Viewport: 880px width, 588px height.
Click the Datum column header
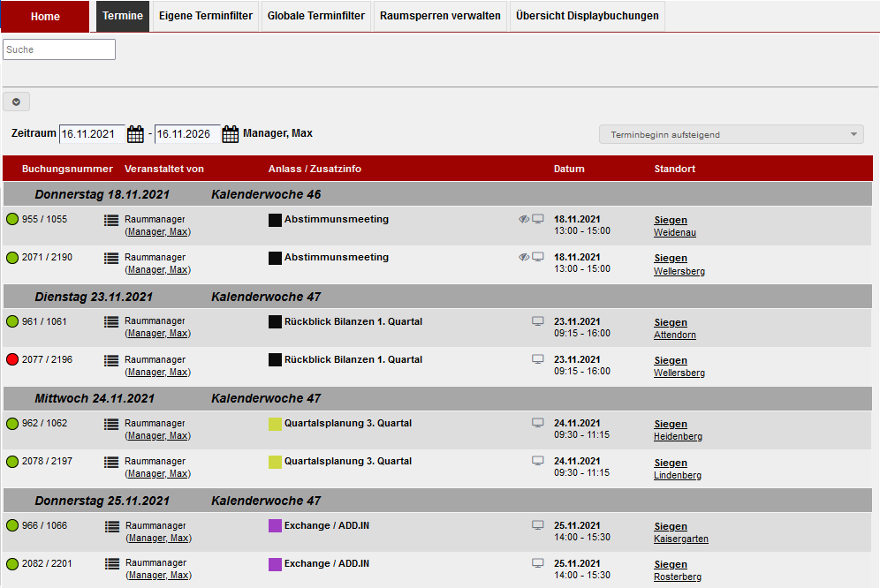pyautogui.click(x=569, y=169)
